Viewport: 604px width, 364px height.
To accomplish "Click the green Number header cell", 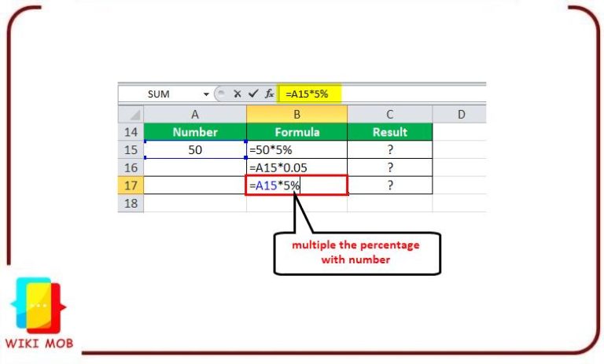I will tap(195, 131).
